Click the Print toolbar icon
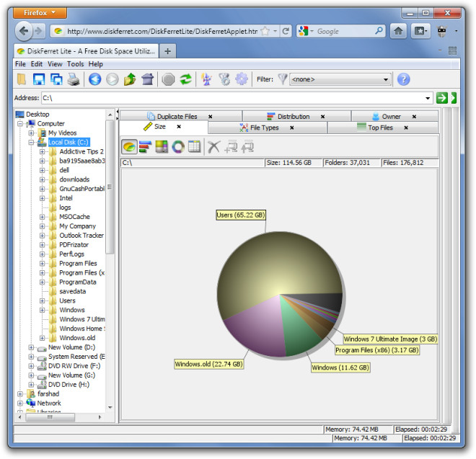 [74, 79]
